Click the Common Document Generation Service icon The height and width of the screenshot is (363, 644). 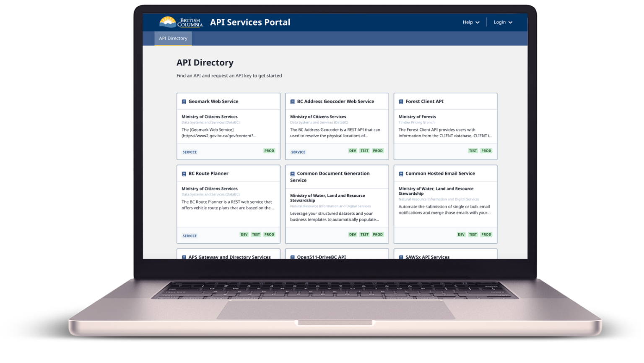[292, 173]
